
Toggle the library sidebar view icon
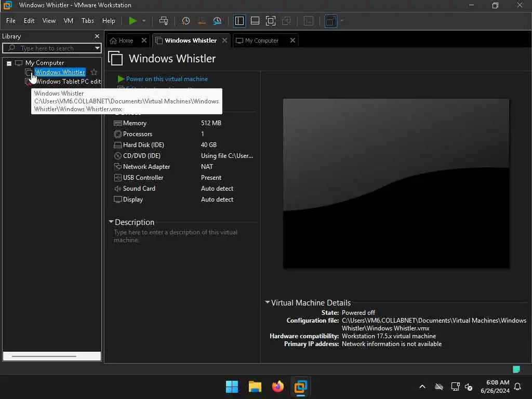coord(239,21)
